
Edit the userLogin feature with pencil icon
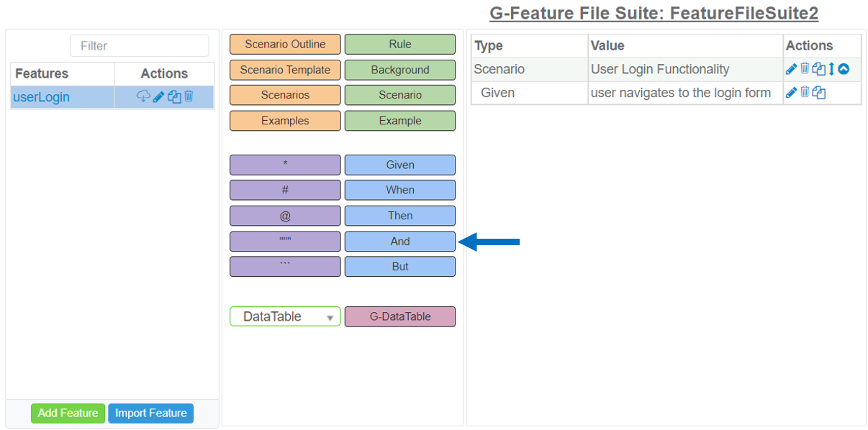tap(159, 96)
